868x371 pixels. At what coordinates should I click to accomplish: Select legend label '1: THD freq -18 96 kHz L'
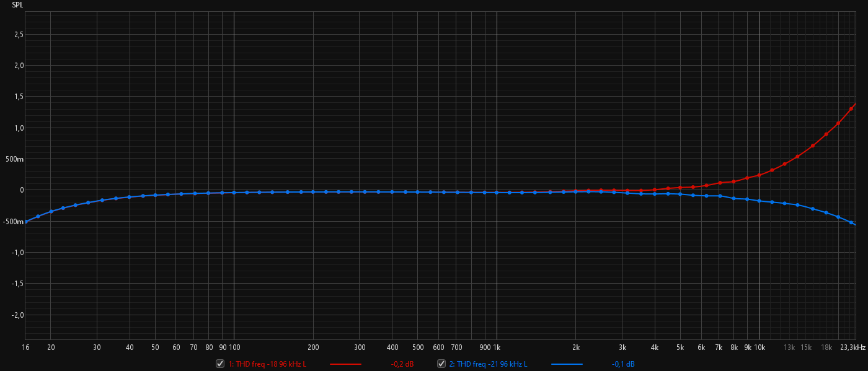[x=267, y=364]
